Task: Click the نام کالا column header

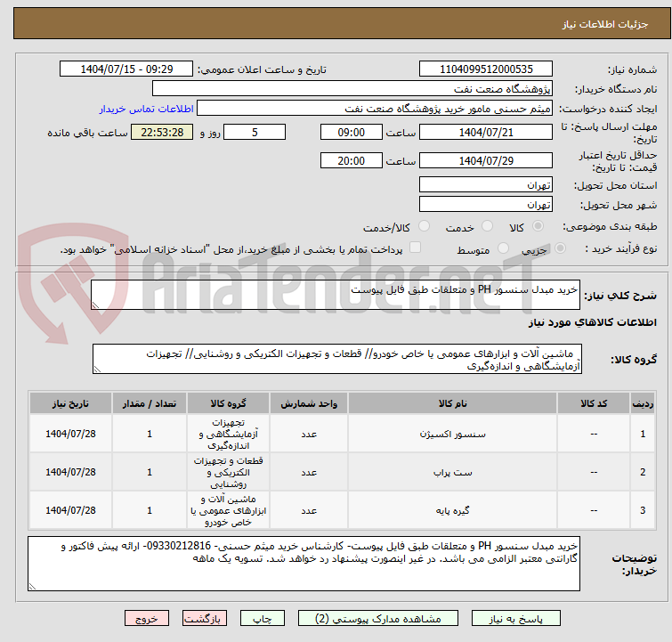Action: (452, 403)
